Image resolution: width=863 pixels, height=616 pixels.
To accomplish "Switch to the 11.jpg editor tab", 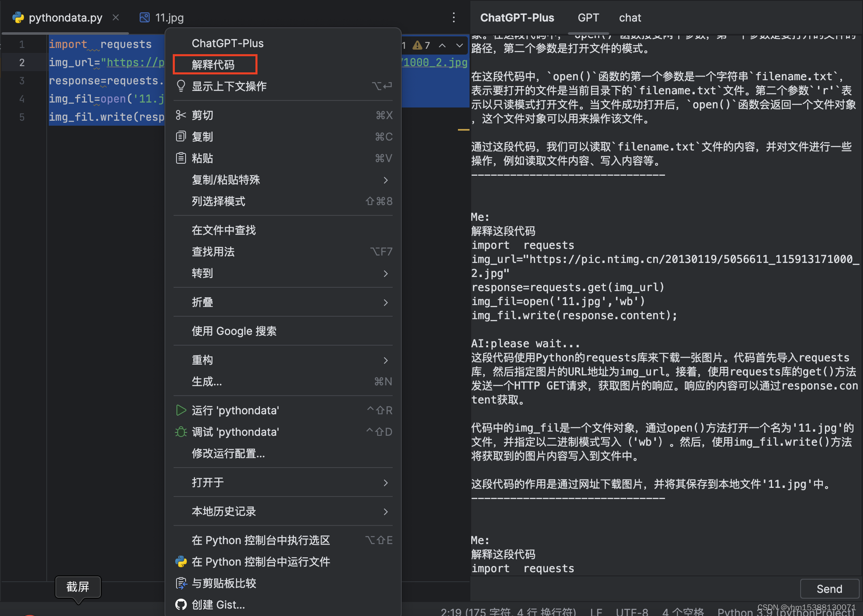I will coord(162,17).
